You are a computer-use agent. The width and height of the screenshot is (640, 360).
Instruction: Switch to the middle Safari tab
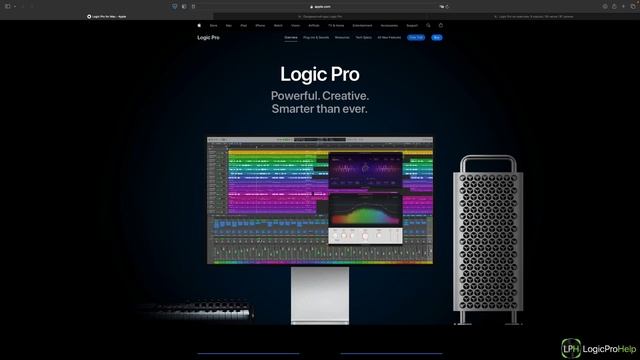point(320,17)
